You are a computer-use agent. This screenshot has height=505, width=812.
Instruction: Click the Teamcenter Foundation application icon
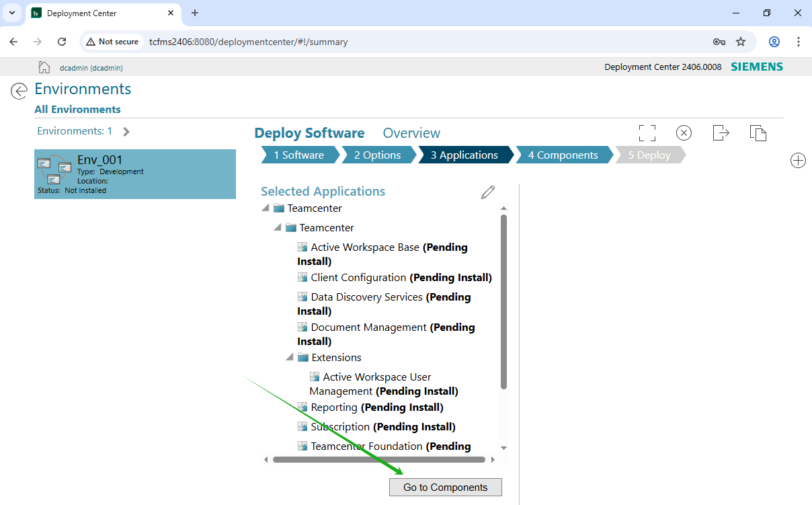(302, 446)
